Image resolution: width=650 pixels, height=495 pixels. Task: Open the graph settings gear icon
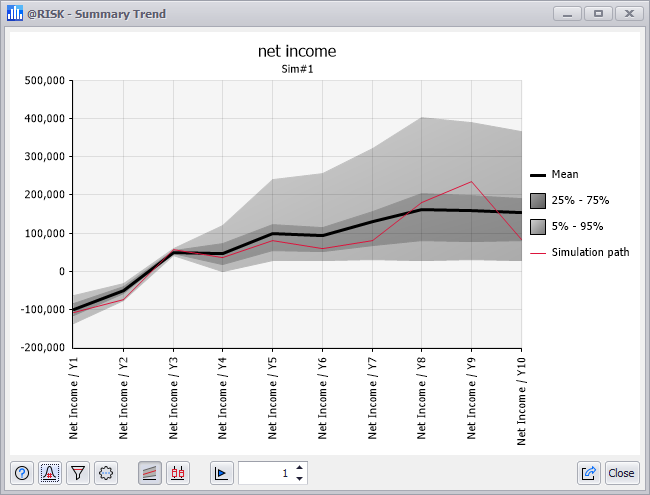[106, 473]
